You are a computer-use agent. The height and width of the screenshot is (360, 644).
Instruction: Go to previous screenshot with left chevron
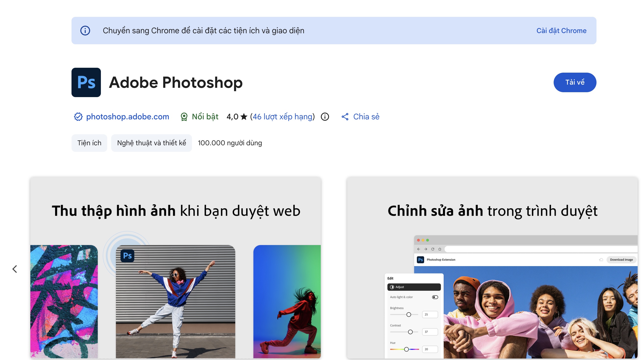[15, 269]
